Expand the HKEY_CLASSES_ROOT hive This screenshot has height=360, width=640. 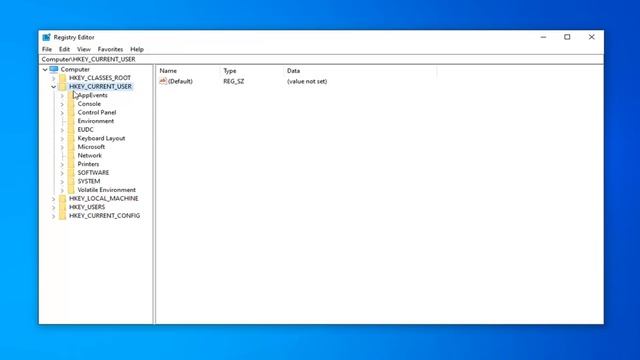tap(53, 78)
